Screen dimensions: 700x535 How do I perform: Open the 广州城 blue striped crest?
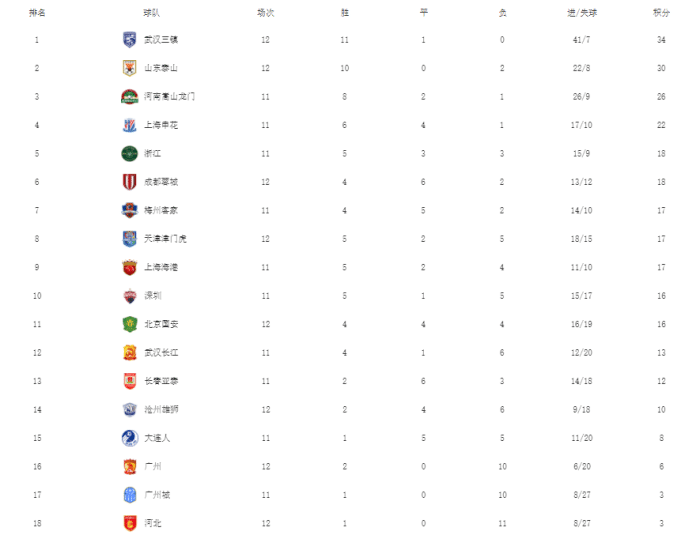[129, 495]
